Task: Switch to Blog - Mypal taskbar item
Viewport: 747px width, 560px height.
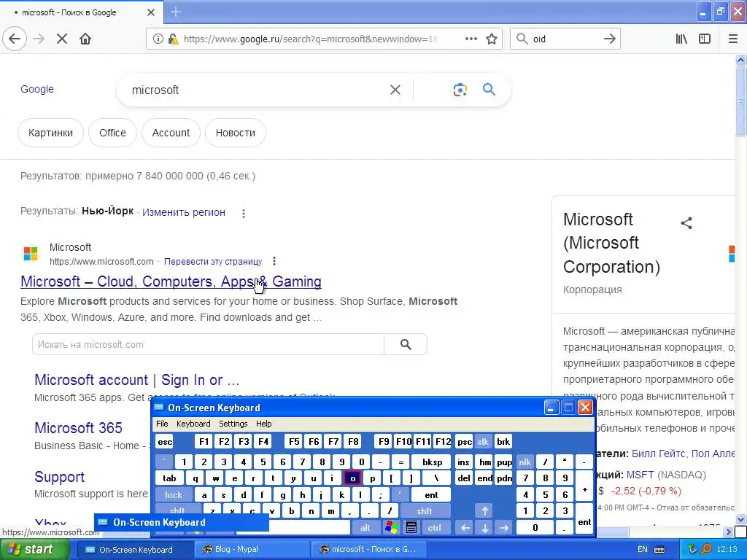Action: (252, 550)
